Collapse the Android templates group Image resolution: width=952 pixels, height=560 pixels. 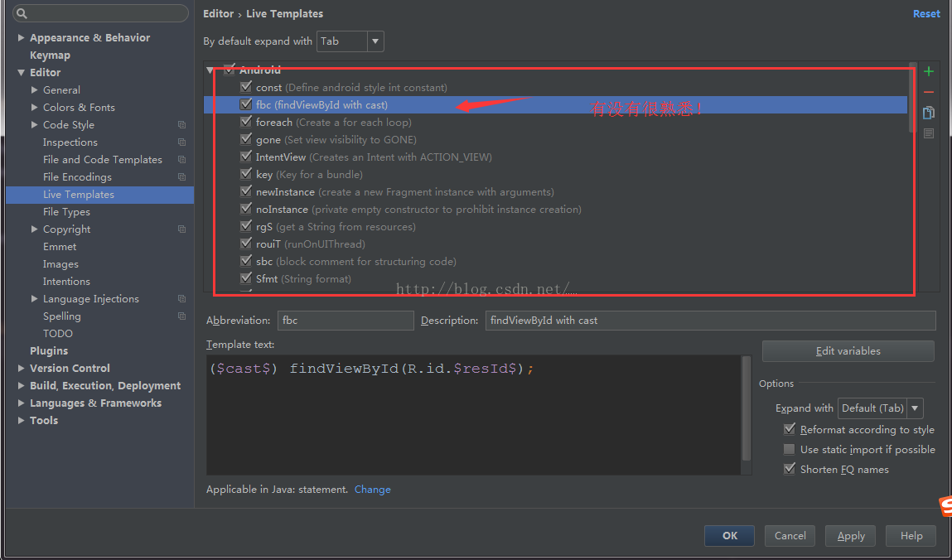tap(210, 70)
